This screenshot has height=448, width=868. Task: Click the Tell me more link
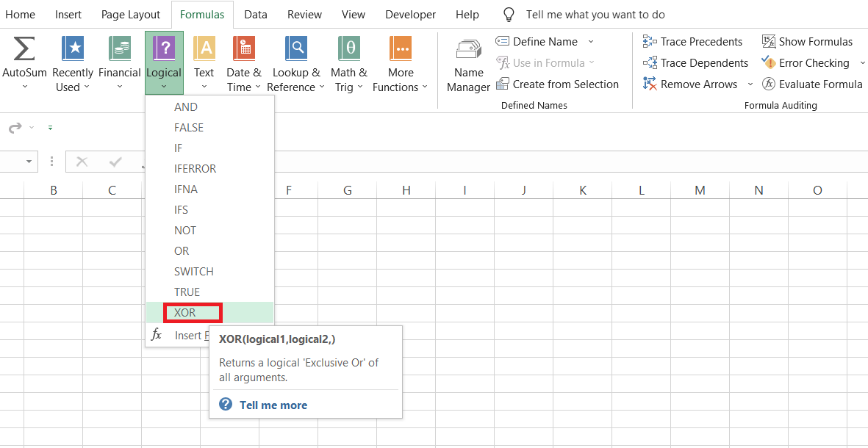pos(273,405)
